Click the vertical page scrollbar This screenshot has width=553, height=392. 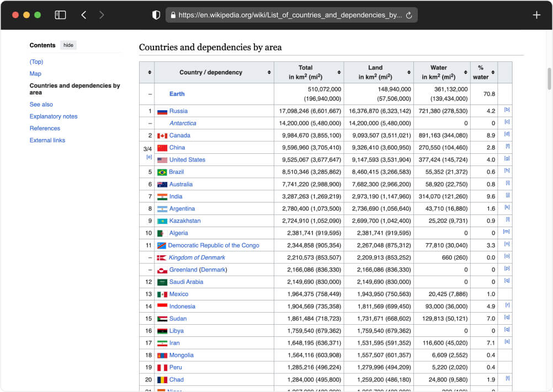coord(549,80)
